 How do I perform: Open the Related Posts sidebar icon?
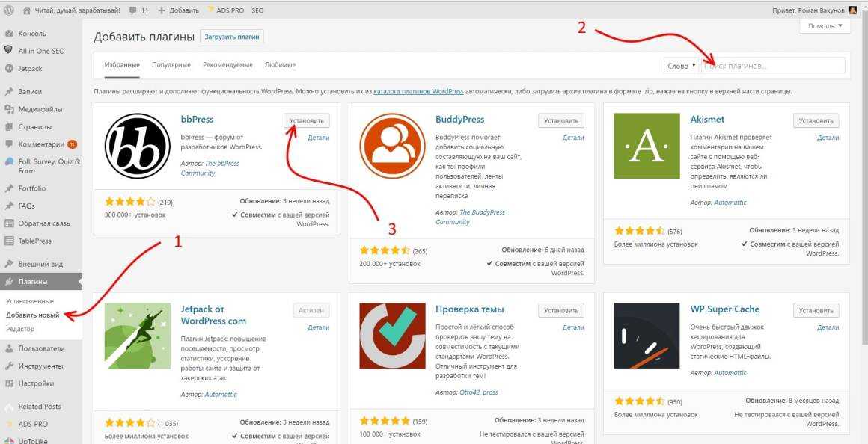(x=9, y=407)
